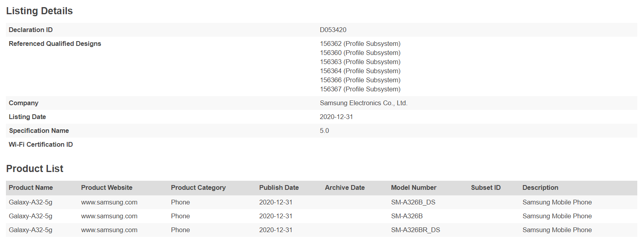The width and height of the screenshot is (644, 244).
Task: Click the Product Name column header
Action: tap(31, 187)
